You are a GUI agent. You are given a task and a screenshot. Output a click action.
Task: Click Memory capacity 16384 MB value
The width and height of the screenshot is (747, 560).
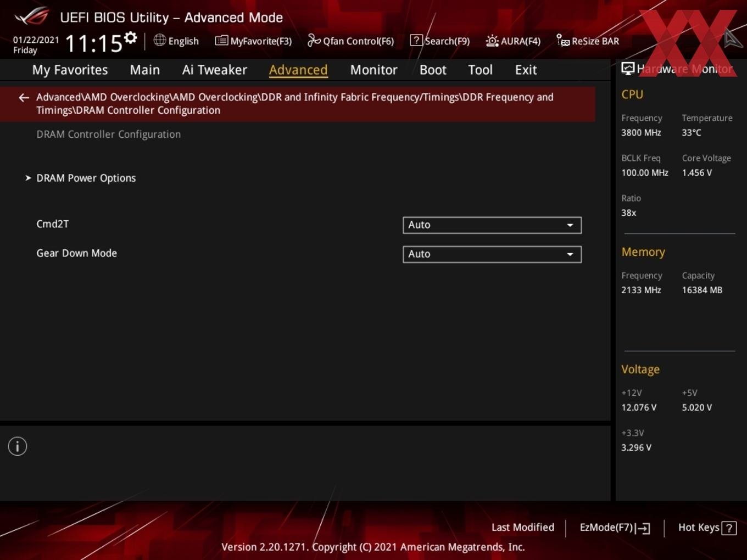[x=702, y=290]
